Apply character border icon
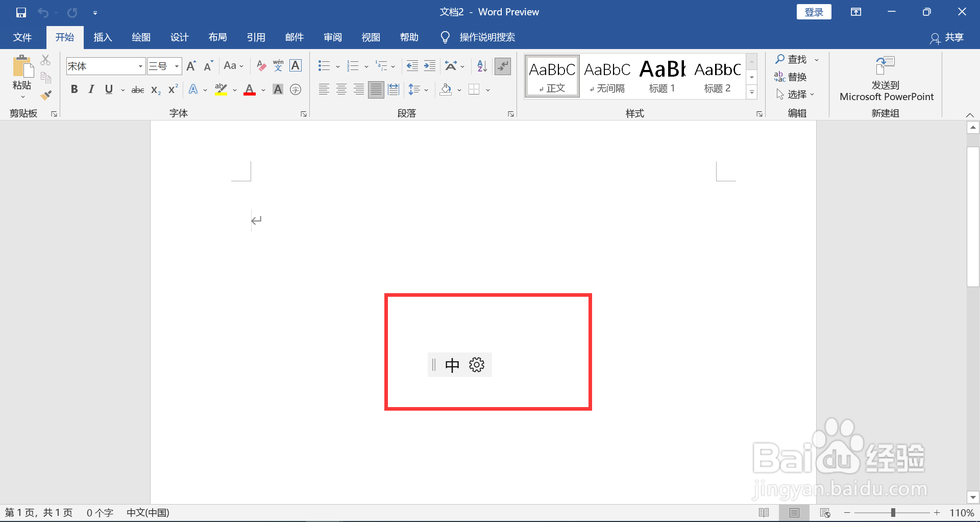980x522 pixels. (296, 66)
